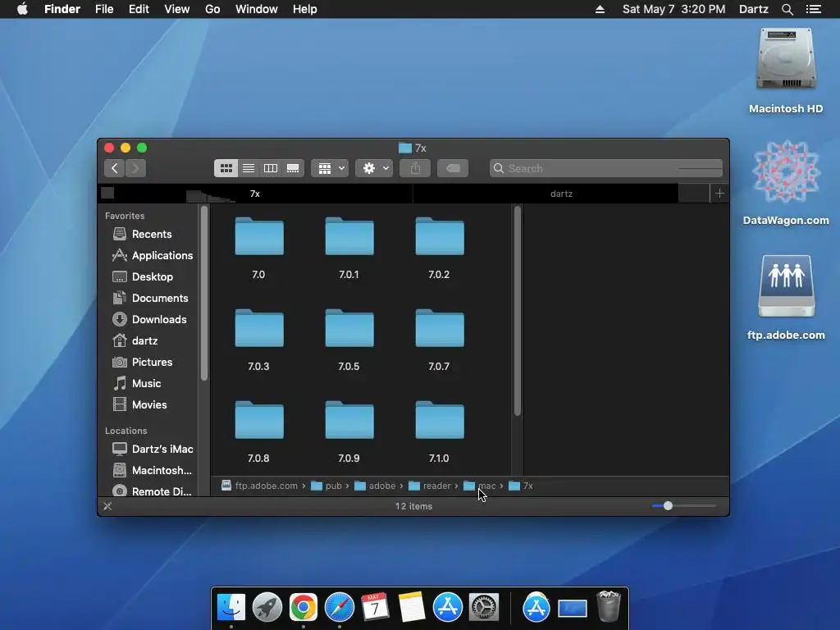This screenshot has width=840, height=630.
Task: Open the 7.0 folder
Action: [258, 236]
